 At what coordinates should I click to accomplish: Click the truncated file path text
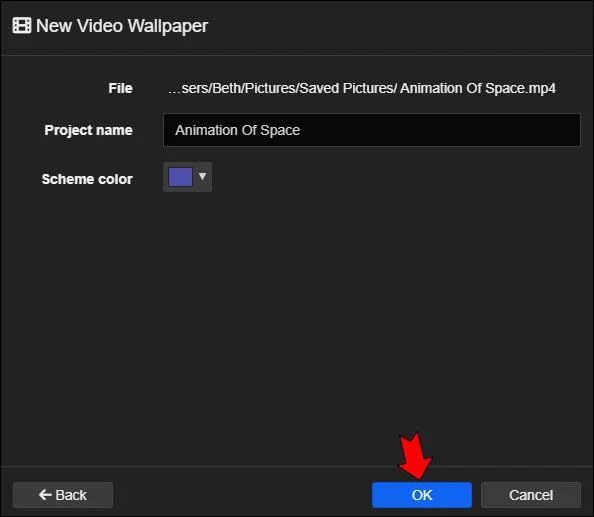coord(362,88)
